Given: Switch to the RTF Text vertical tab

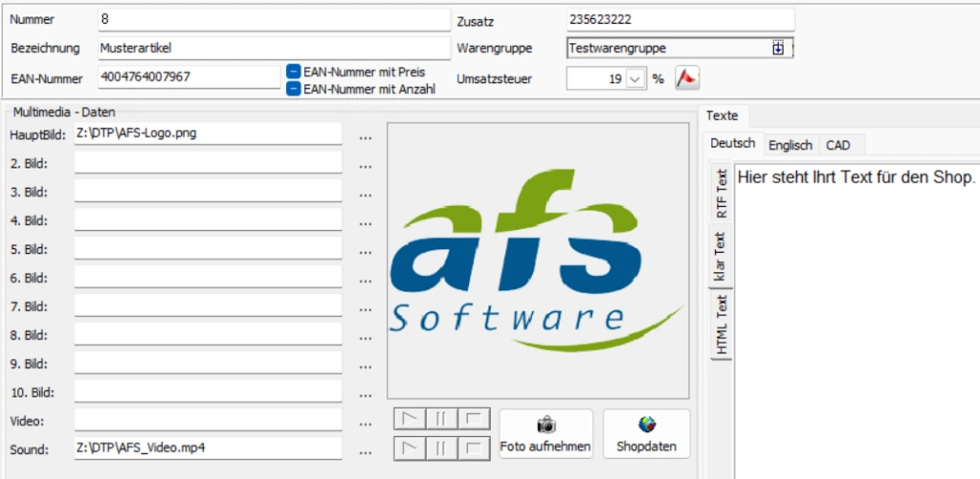Looking at the screenshot, I should (x=722, y=193).
